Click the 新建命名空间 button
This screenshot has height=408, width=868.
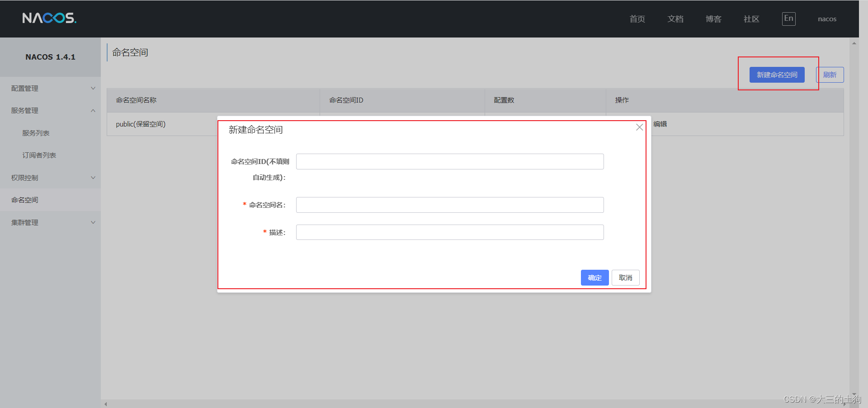777,75
